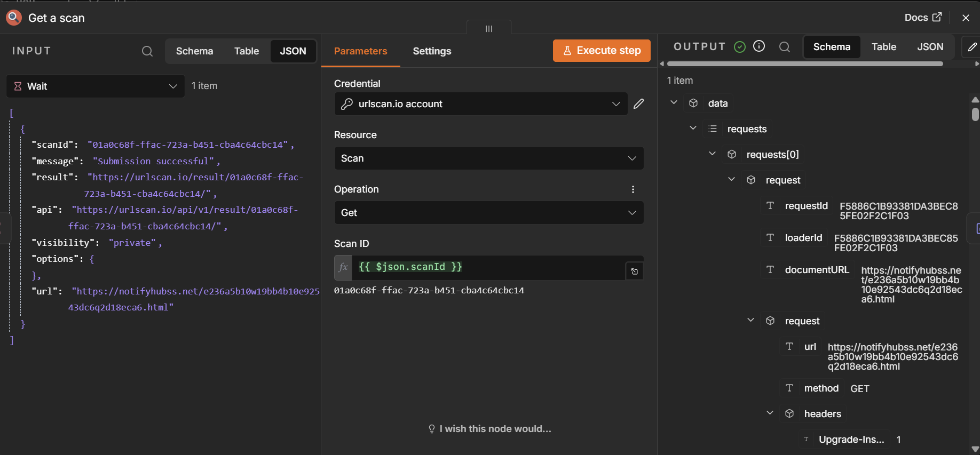Viewport: 980px width, 455px height.
Task: Click the loaderId field label
Action: pyautogui.click(x=803, y=238)
